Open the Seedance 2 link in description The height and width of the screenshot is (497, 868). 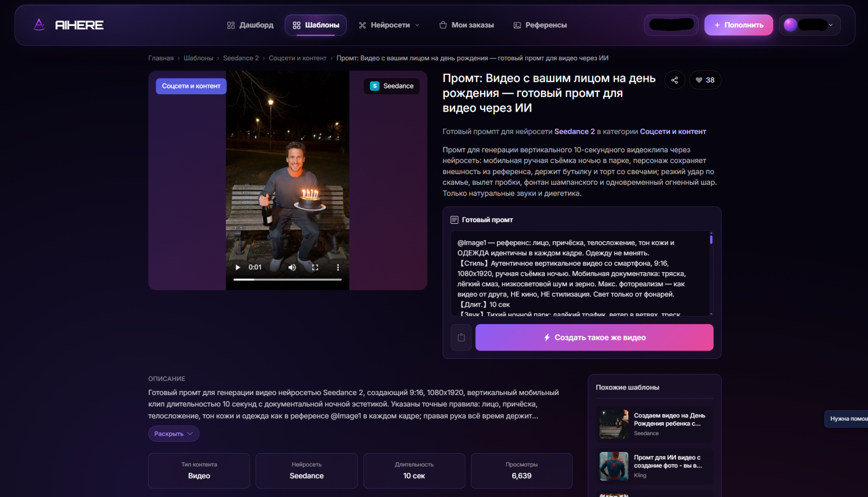575,132
